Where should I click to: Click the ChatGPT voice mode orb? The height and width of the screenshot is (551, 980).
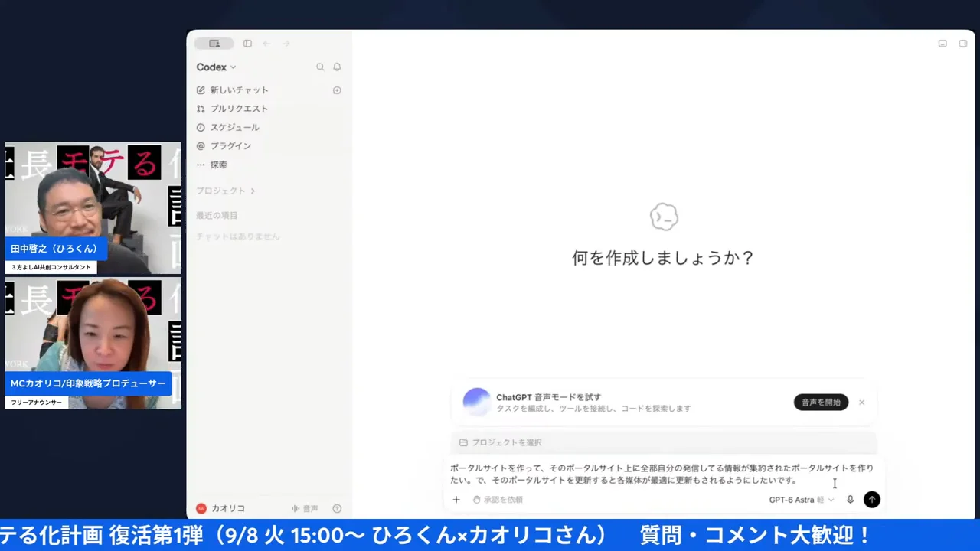pos(476,402)
